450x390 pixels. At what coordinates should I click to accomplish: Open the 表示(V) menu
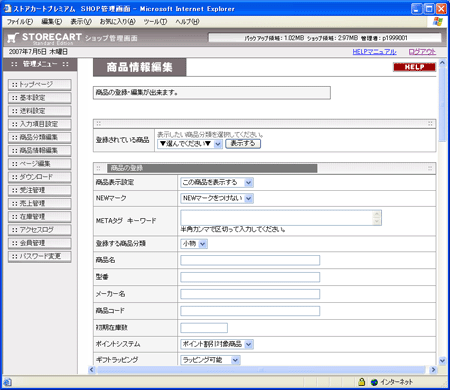pos(81,22)
